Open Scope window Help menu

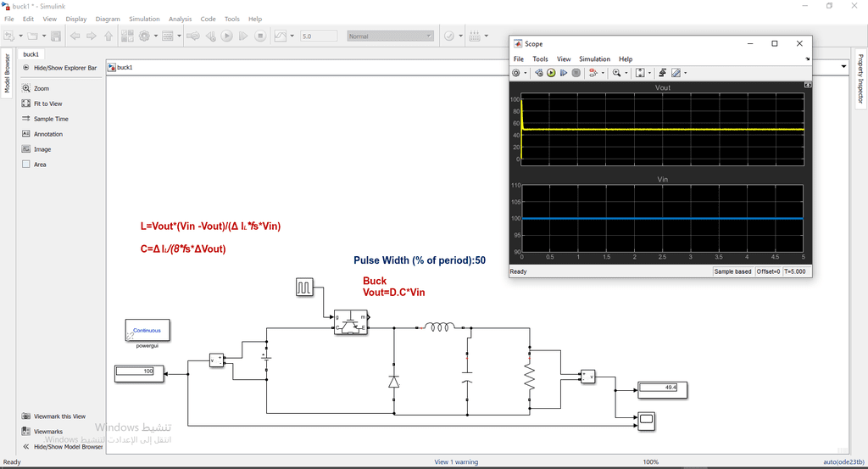(626, 59)
